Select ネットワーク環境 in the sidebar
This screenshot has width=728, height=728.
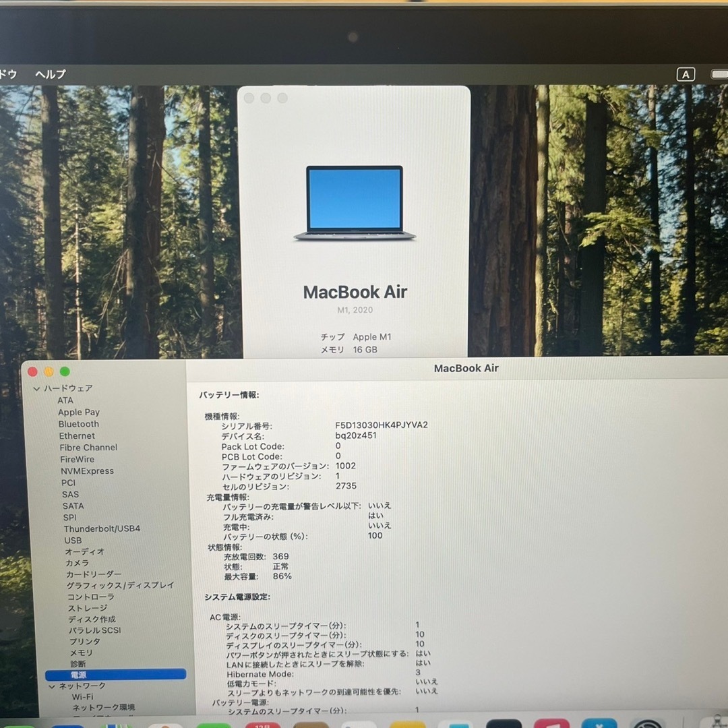pos(104,708)
